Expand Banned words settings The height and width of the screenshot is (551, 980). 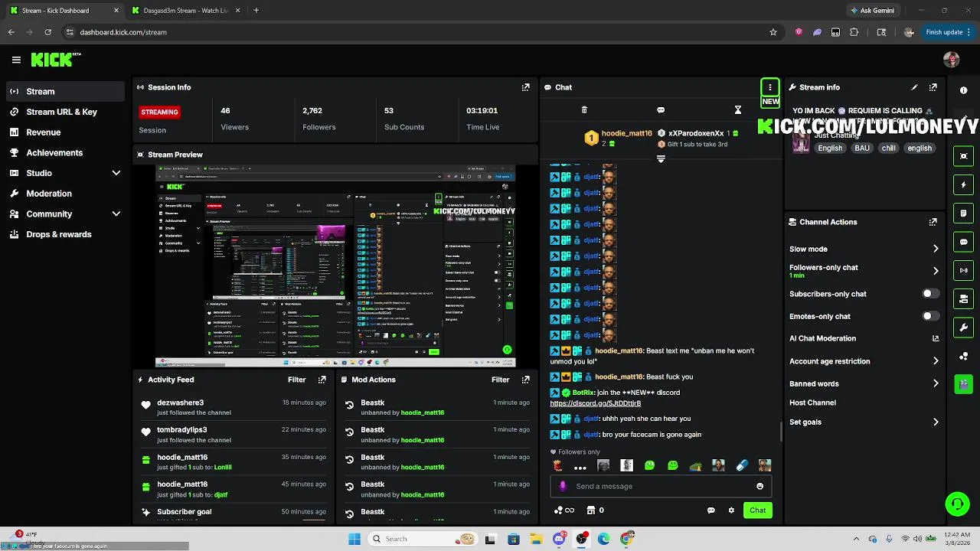point(935,383)
